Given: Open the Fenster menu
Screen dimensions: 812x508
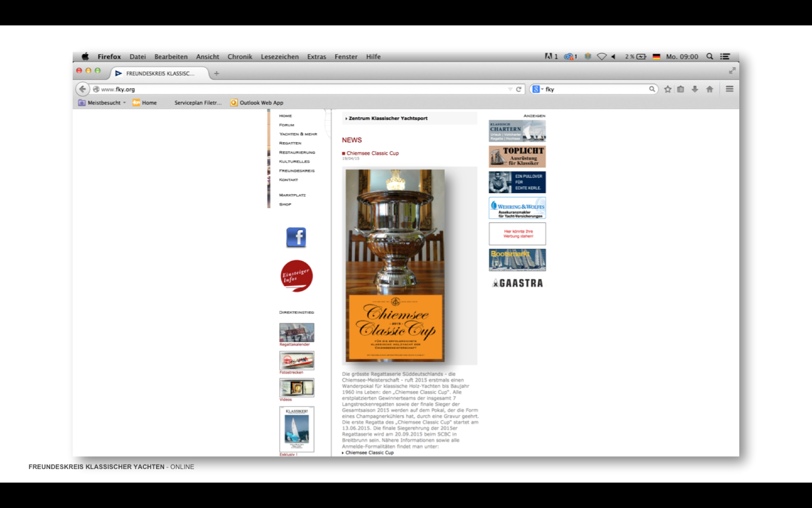Looking at the screenshot, I should tap(346, 57).
